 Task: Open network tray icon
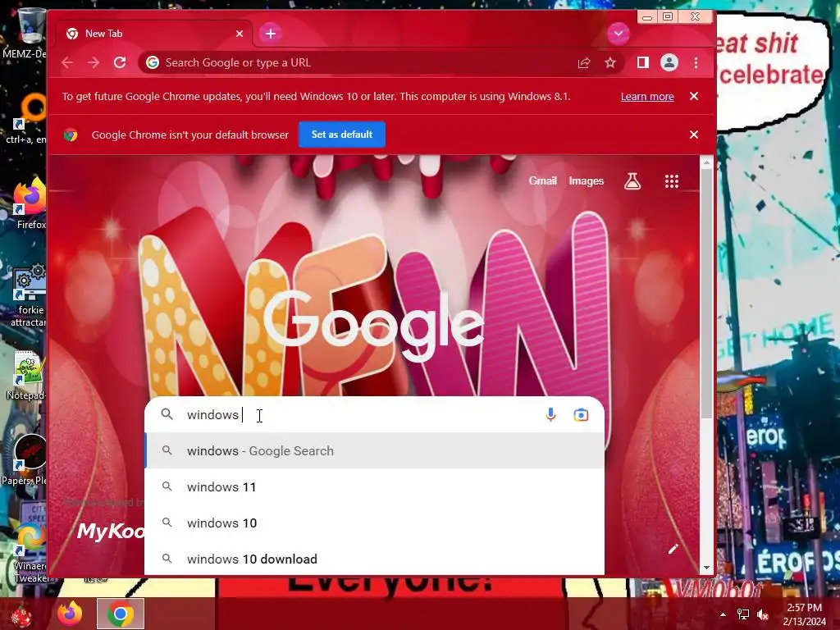pos(743,614)
